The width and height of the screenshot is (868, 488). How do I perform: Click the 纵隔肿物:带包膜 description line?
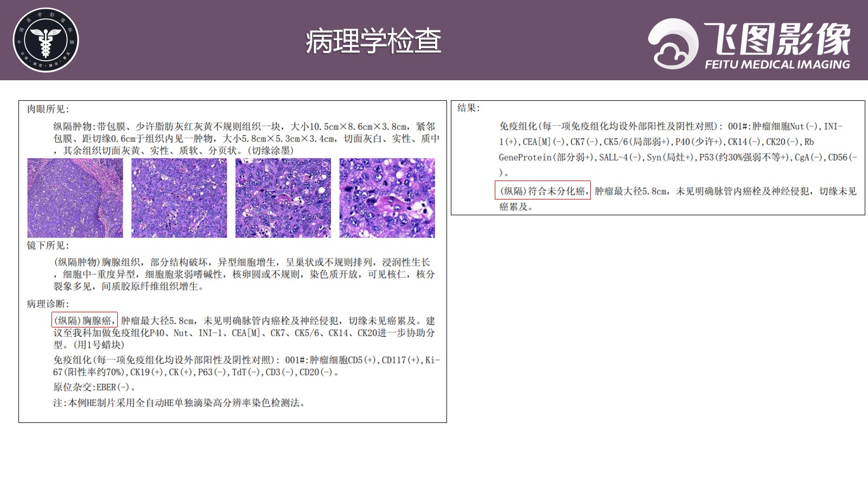click(x=244, y=126)
